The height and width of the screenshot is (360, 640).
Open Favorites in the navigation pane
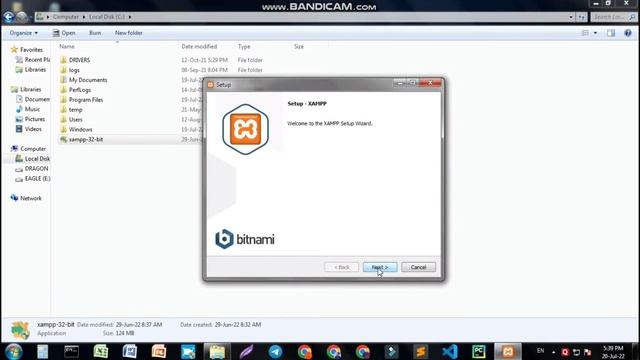[31, 50]
